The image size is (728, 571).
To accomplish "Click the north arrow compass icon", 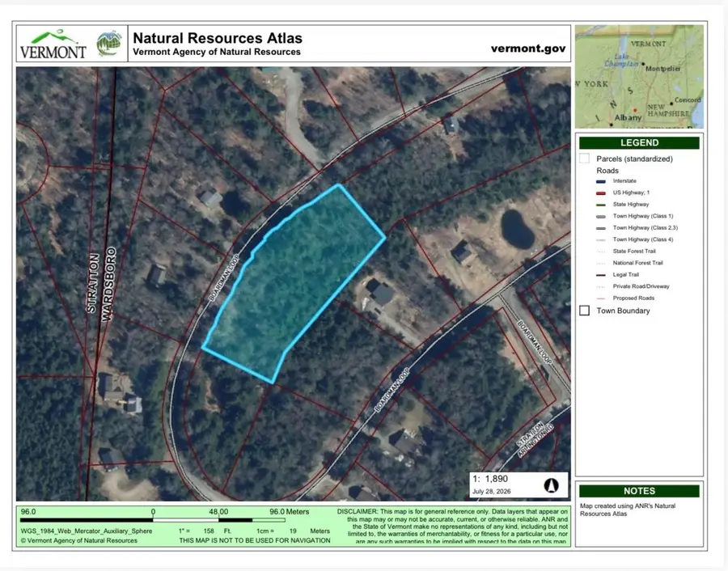I will [551, 485].
